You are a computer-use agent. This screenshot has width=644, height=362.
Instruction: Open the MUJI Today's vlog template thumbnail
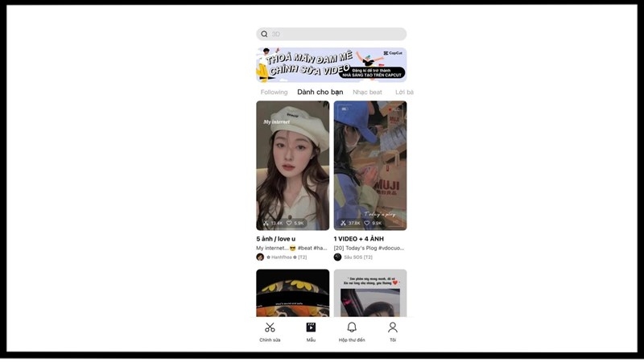pyautogui.click(x=370, y=166)
